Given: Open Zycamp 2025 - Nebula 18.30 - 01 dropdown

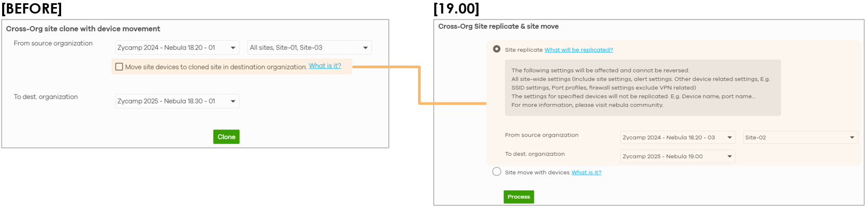Looking at the screenshot, I should coord(177,101).
